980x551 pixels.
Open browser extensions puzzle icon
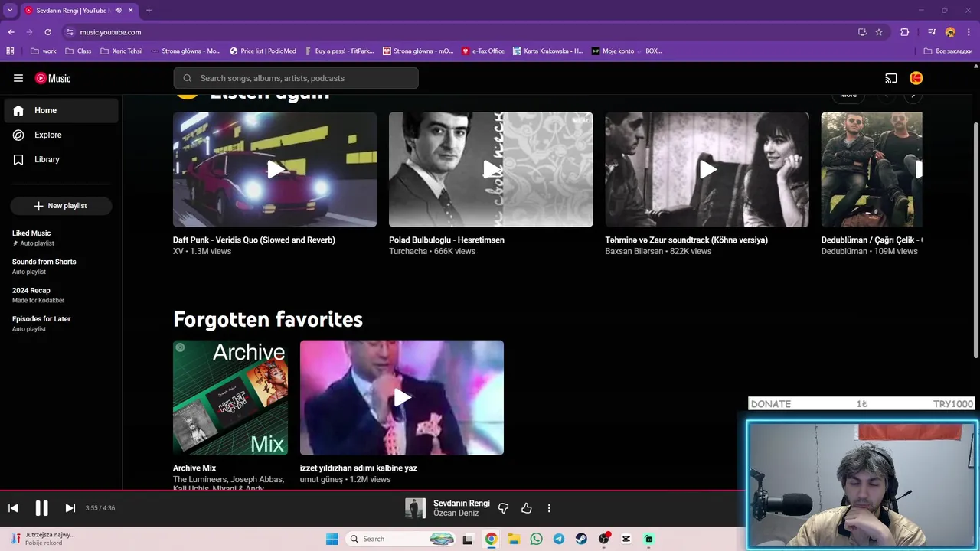point(905,32)
